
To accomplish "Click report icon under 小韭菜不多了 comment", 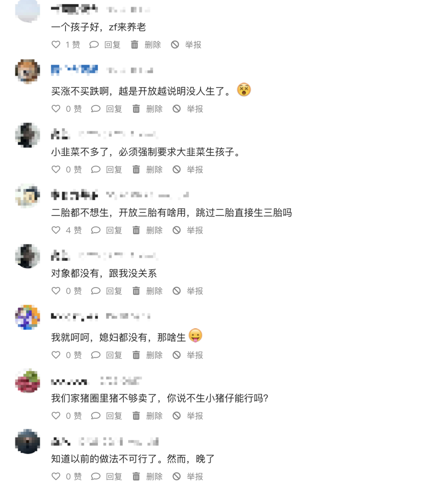I will (x=177, y=169).
